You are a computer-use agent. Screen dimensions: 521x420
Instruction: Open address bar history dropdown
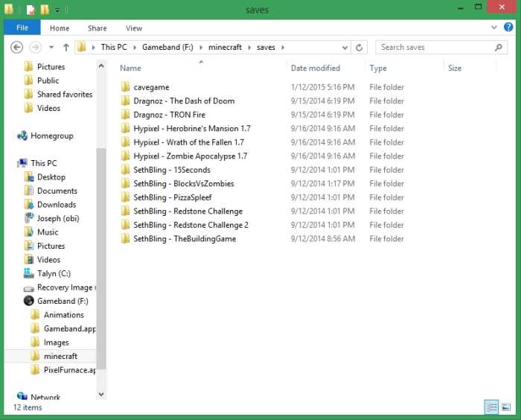pyautogui.click(x=345, y=48)
